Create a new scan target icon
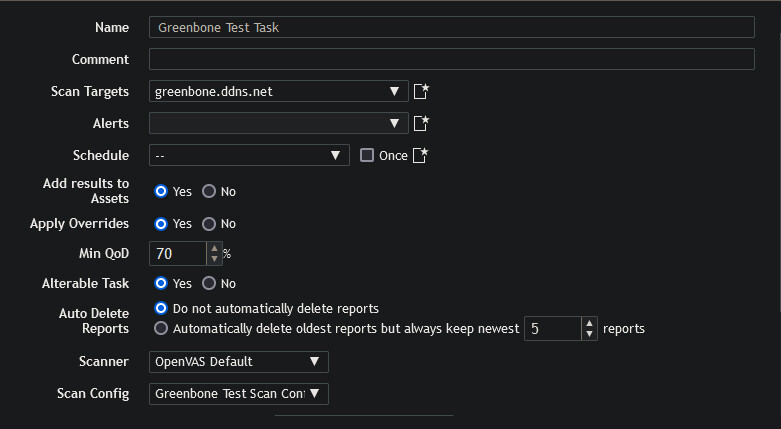The width and height of the screenshot is (781, 429). pyautogui.click(x=421, y=91)
